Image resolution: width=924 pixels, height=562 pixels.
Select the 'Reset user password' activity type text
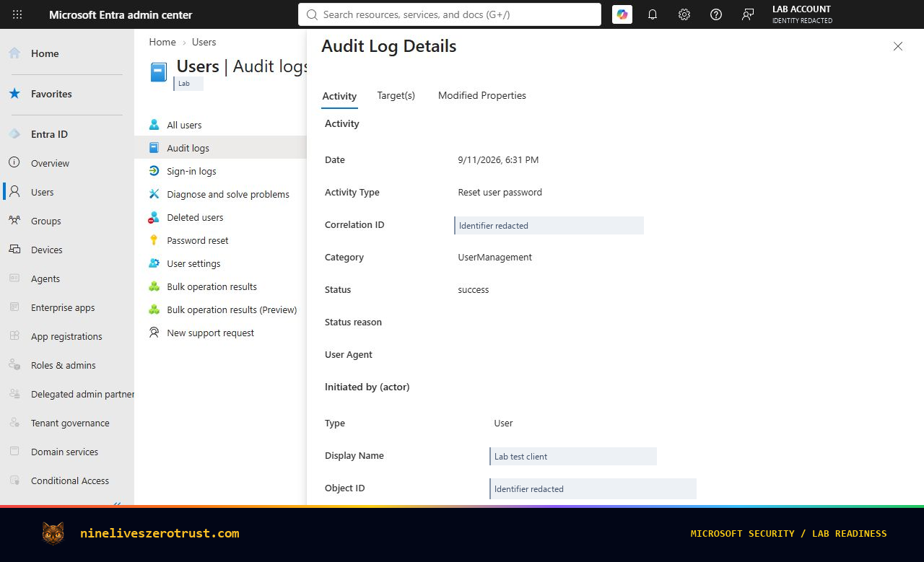500,193
